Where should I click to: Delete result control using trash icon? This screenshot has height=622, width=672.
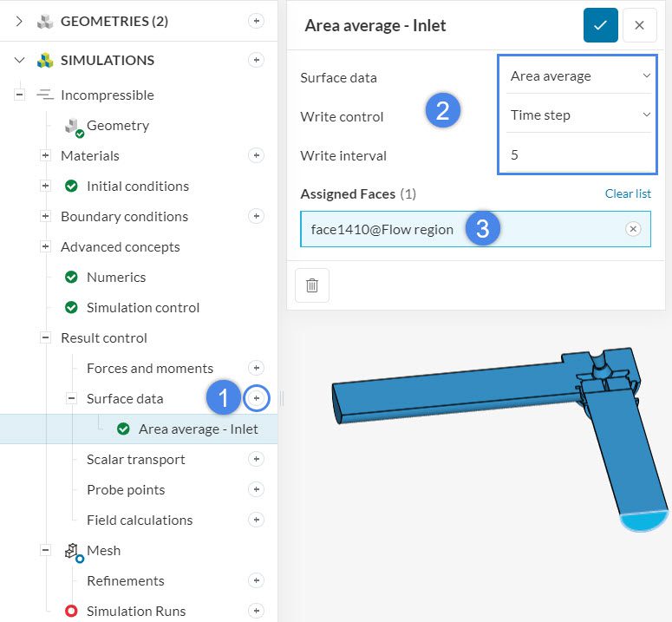tap(312, 285)
